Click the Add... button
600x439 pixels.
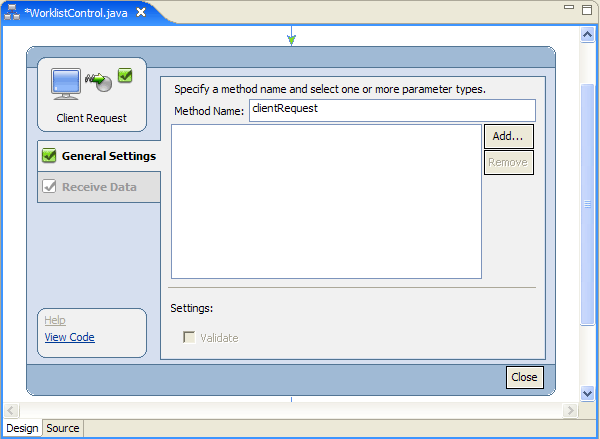(x=509, y=136)
